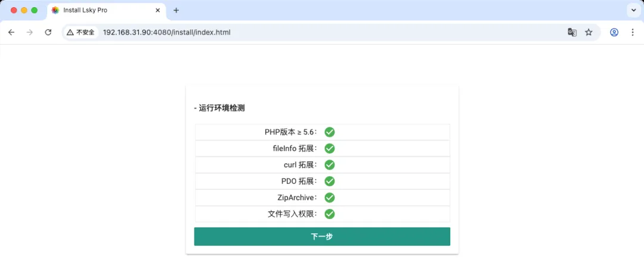Click the green check beside ZipArchive
644x278 pixels.
[x=329, y=198]
